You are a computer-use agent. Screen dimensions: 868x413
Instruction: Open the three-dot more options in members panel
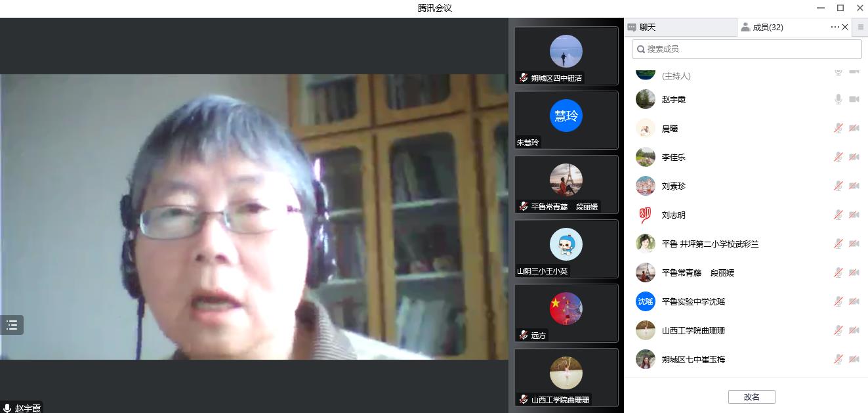(835, 27)
